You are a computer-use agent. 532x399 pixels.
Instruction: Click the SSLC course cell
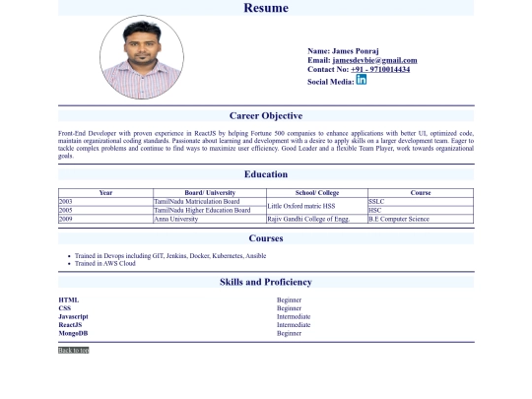coord(421,202)
